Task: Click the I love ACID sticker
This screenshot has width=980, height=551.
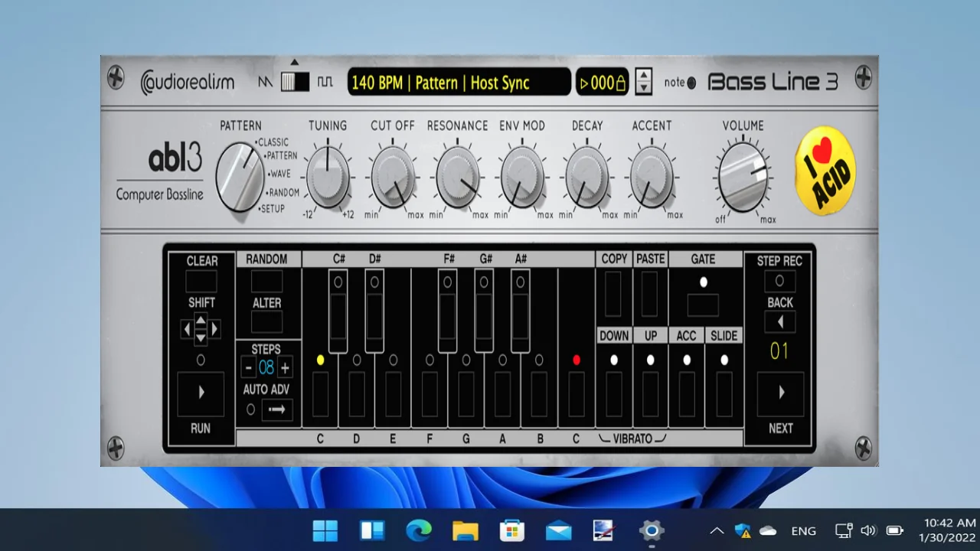Action: point(825,171)
